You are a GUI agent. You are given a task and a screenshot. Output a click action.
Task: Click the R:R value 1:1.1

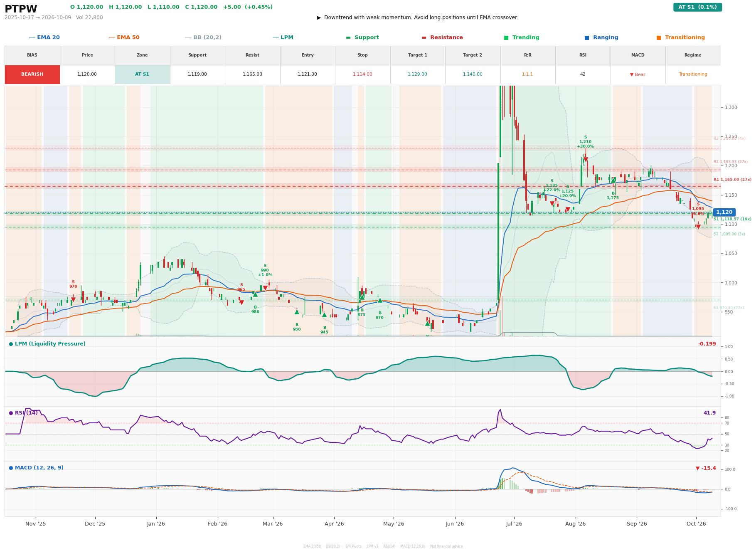tap(527, 74)
